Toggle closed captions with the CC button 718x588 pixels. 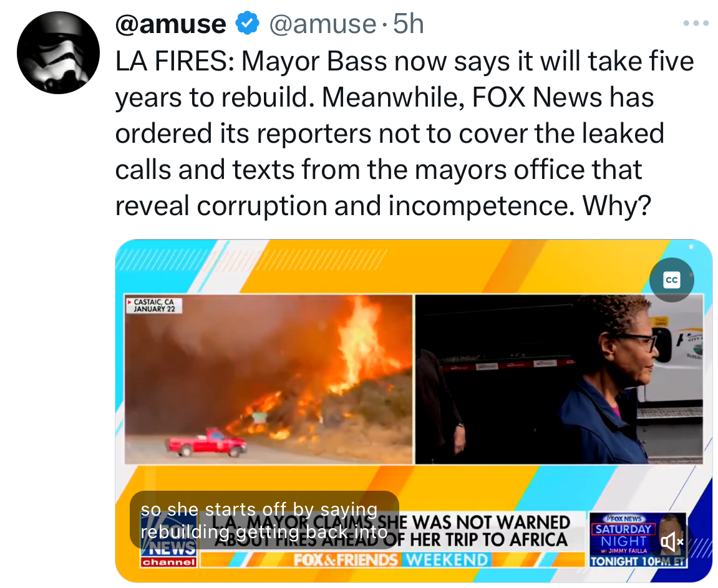[x=672, y=279]
